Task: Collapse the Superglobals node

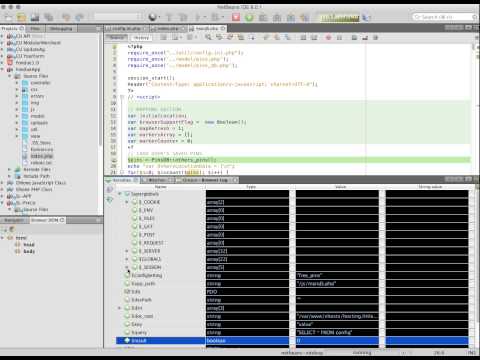Action: pos(120,194)
